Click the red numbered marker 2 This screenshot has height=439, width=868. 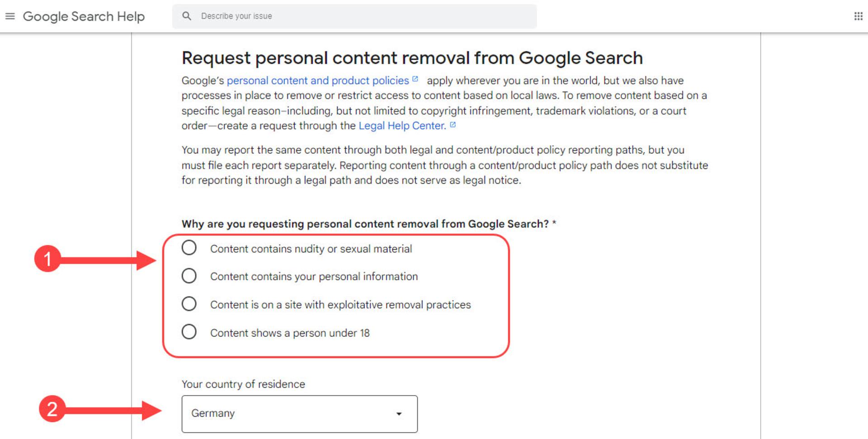click(52, 409)
